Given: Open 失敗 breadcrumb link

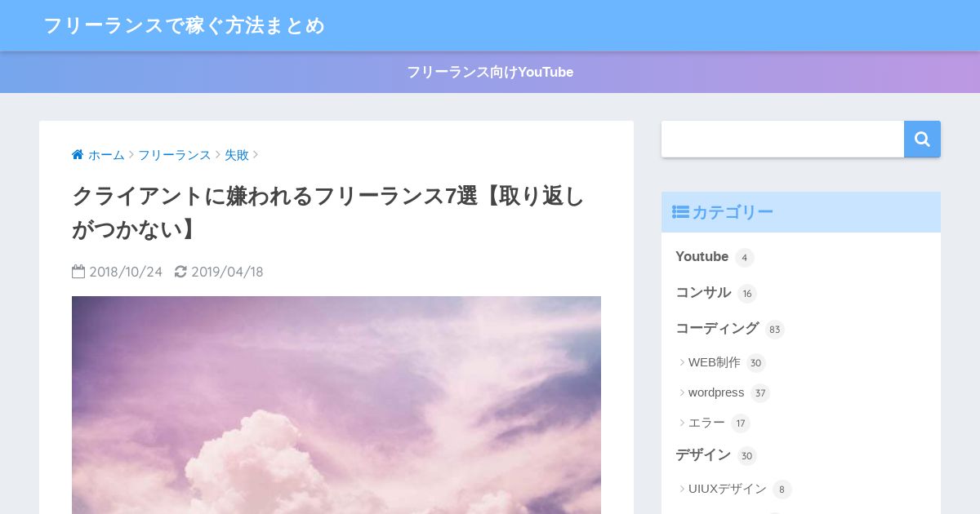Looking at the screenshot, I should (237, 155).
